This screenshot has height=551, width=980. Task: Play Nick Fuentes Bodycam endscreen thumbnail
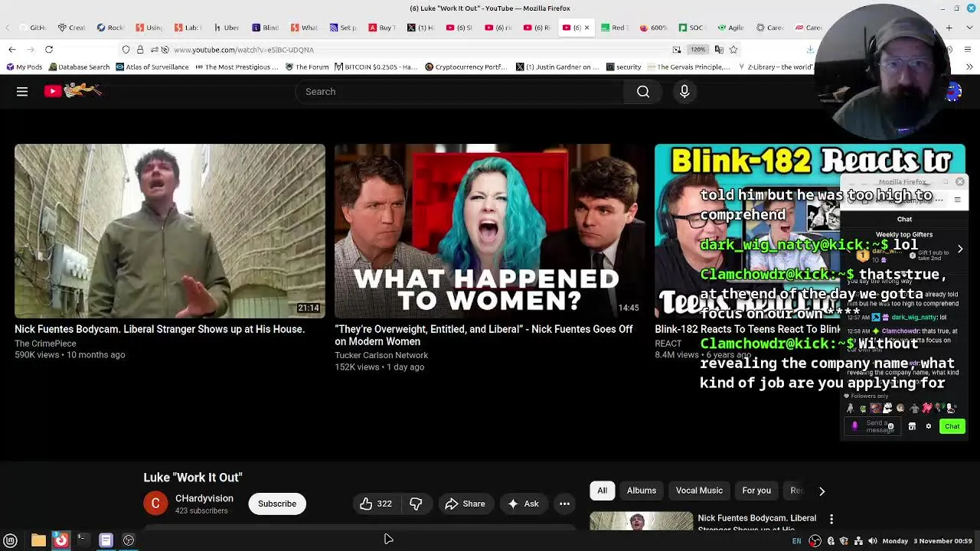[x=170, y=231]
